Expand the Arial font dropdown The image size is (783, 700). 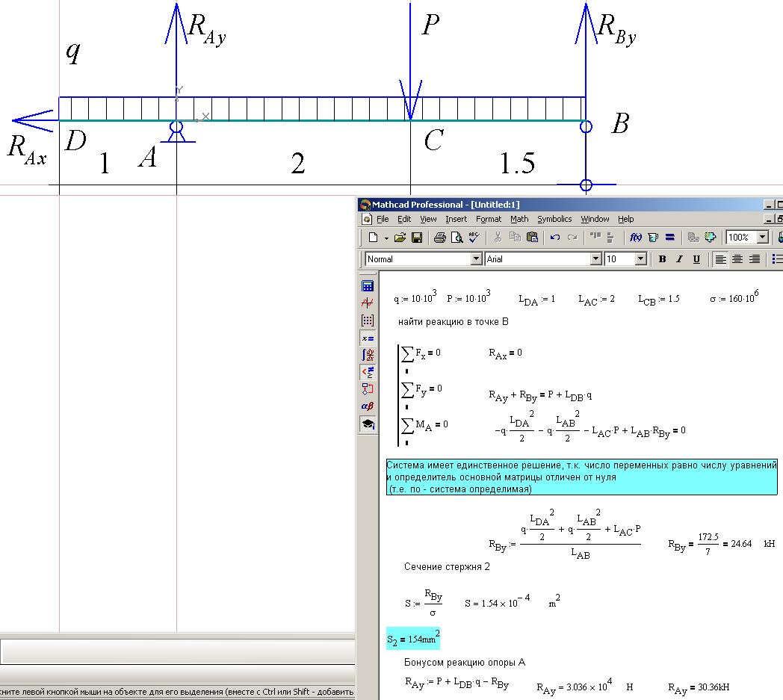click(595, 259)
